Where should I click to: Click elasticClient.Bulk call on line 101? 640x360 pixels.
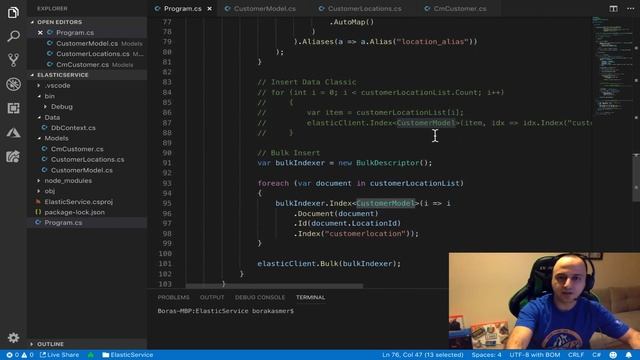pyautogui.click(x=329, y=264)
